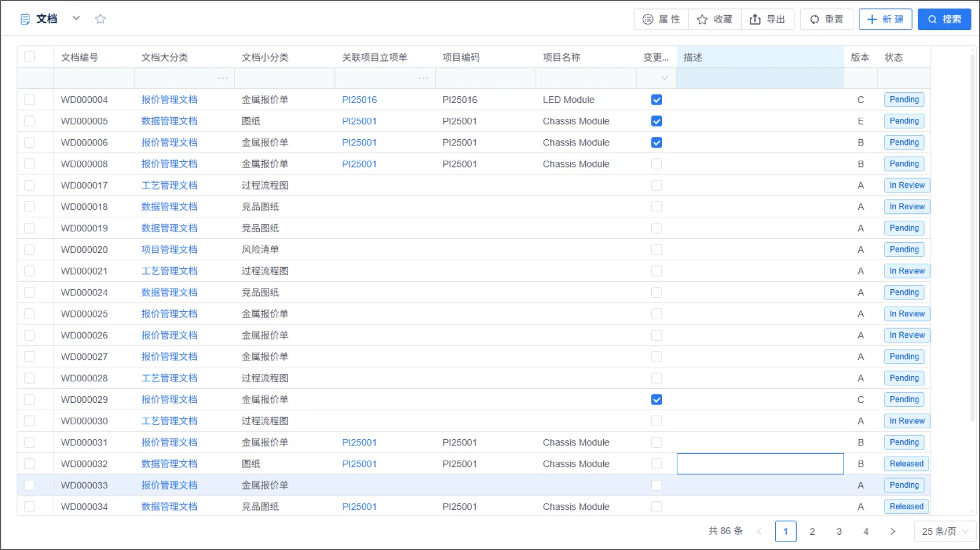
Task: Click the active 描述 cell for WD000032
Action: coord(760,464)
